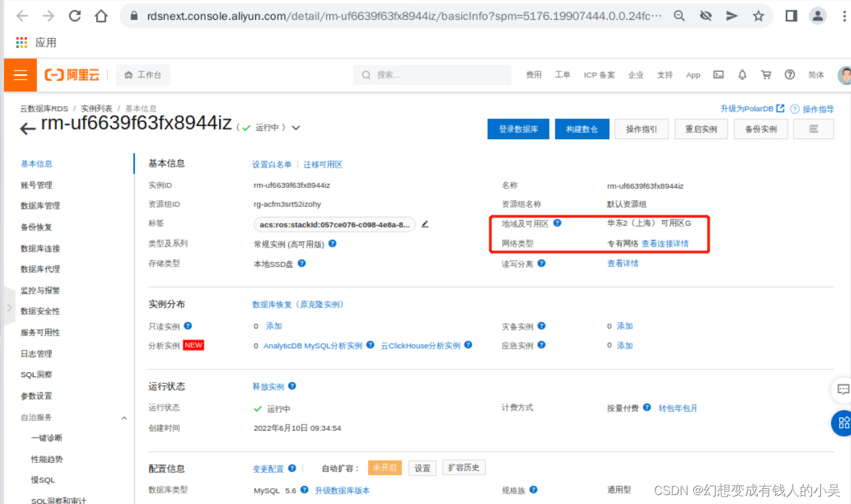Click the 未开启 status badge for auto scaling
The width and height of the screenshot is (851, 504).
384,467
